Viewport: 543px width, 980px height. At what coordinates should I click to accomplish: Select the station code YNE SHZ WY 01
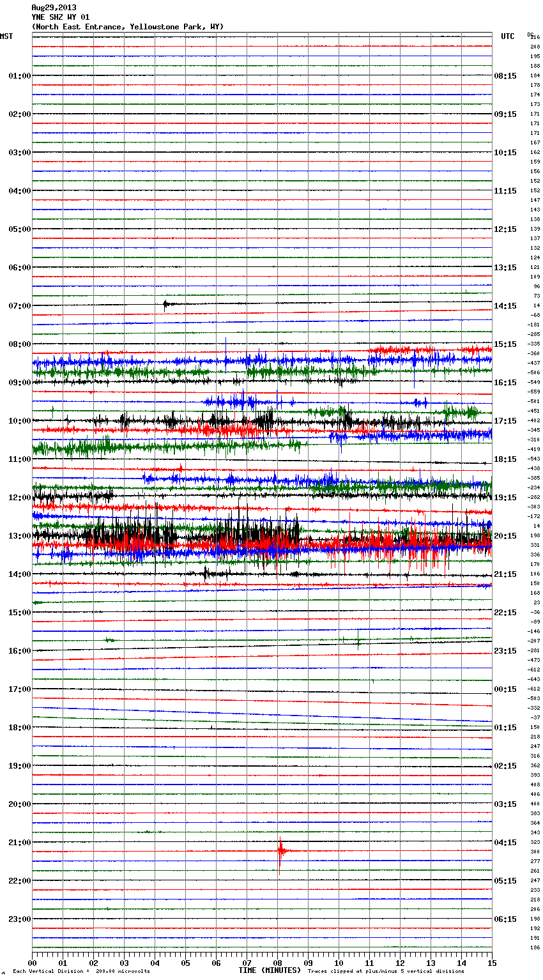tap(61, 17)
